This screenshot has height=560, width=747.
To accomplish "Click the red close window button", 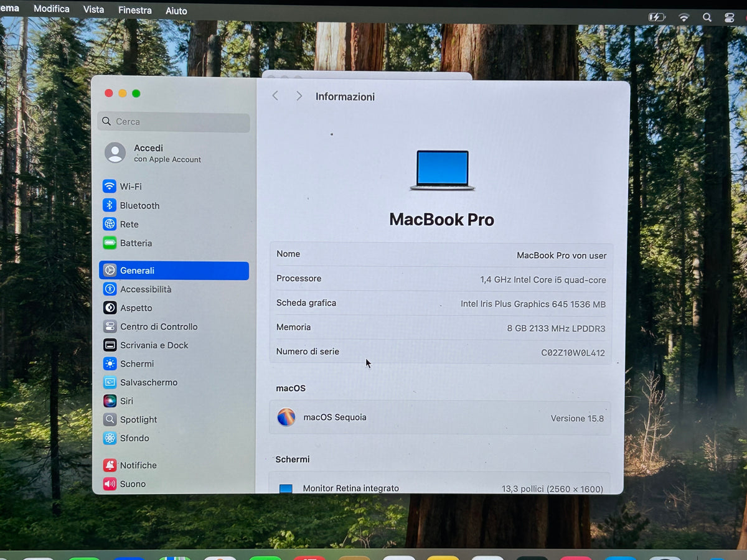I will coord(109,93).
